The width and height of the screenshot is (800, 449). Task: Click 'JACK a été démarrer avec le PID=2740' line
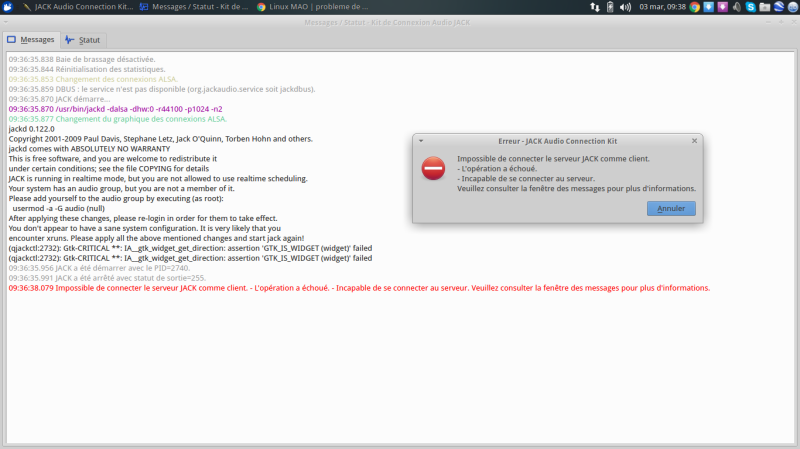click(99, 268)
